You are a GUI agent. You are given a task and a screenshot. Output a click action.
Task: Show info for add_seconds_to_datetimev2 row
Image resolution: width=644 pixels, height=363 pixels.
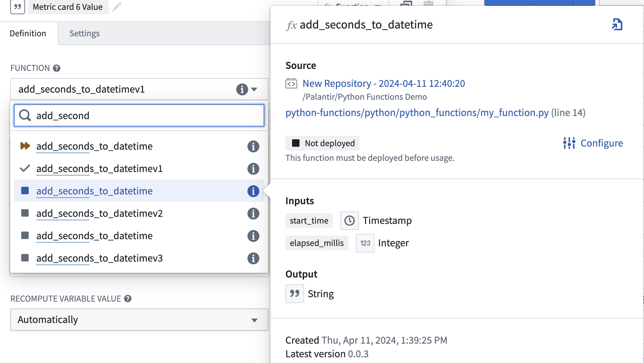point(253,214)
